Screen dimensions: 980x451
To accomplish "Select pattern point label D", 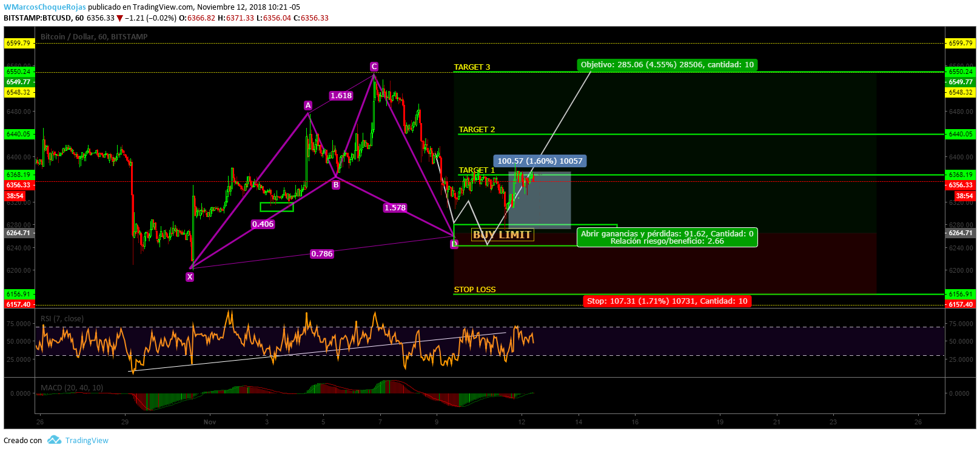I will [454, 244].
